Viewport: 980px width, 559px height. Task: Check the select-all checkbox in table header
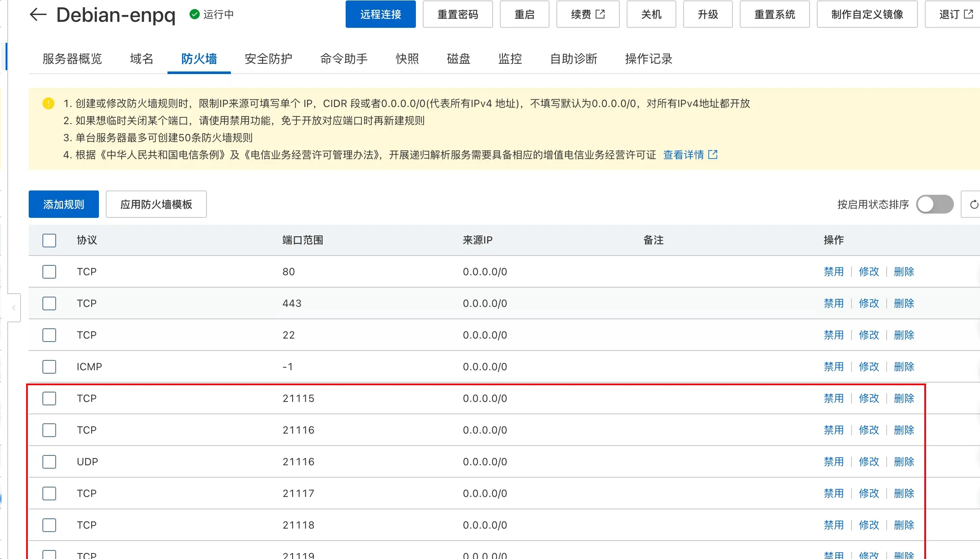49,240
